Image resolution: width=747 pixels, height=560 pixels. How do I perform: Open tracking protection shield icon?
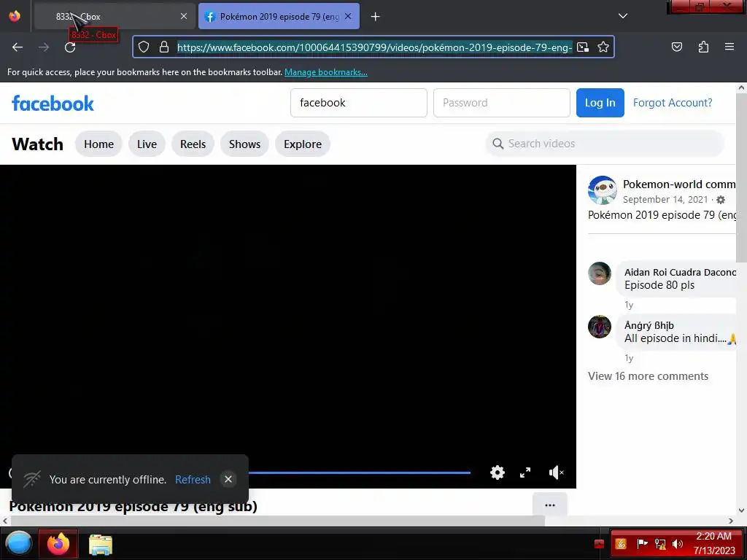click(144, 47)
